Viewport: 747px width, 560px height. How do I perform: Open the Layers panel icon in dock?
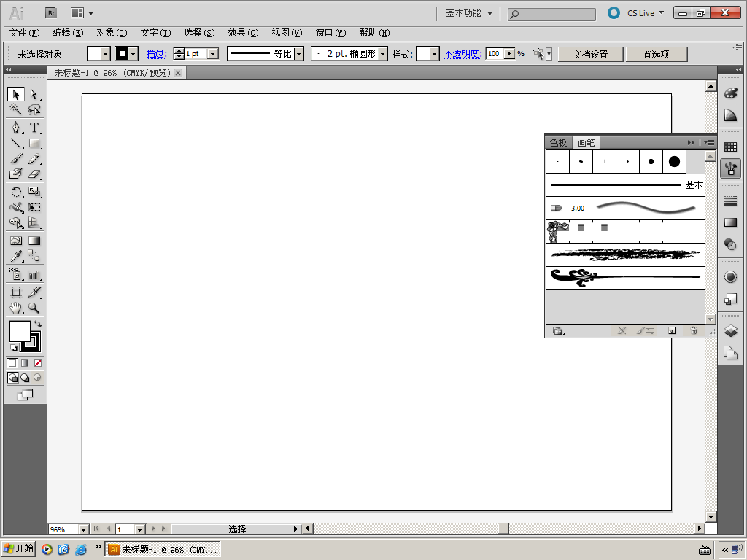(730, 330)
